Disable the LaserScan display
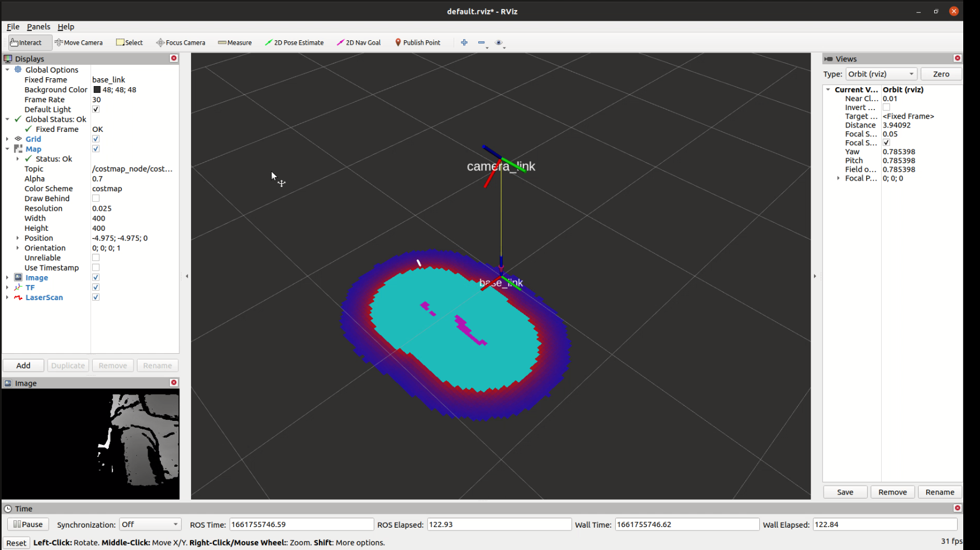The width and height of the screenshot is (980, 550). pyautogui.click(x=96, y=297)
